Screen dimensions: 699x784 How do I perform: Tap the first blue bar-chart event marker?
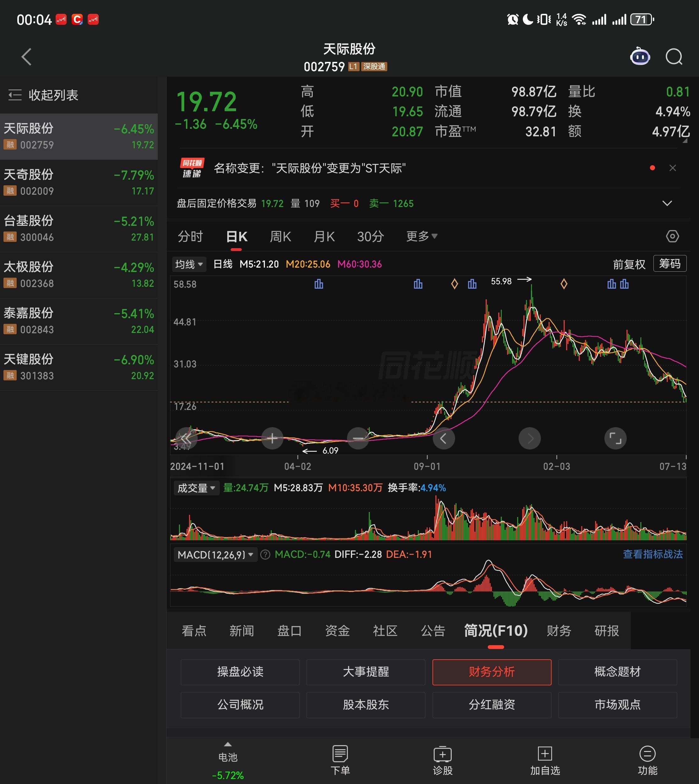[x=319, y=284]
